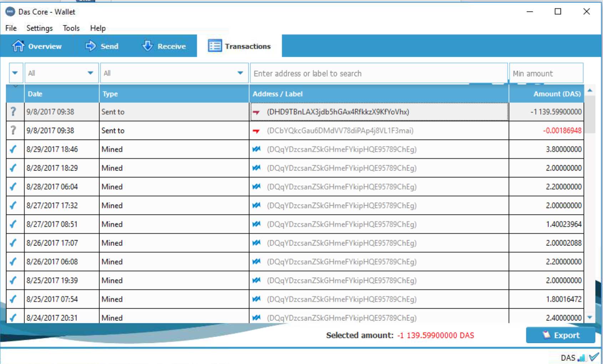The image size is (603, 364).
Task: Select the amount 1.40023964
Action: [x=563, y=224]
